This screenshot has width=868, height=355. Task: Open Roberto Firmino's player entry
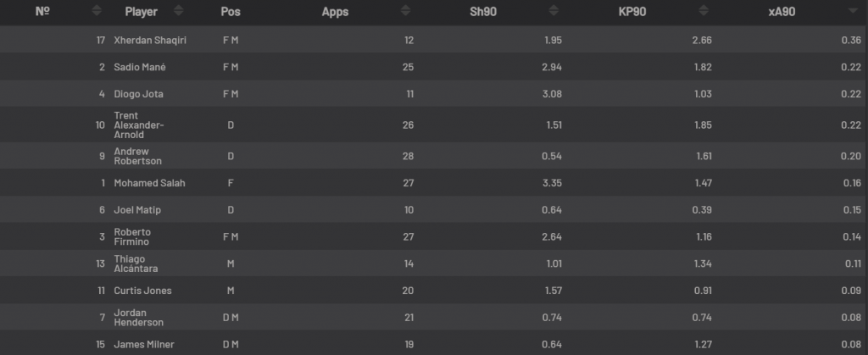(132, 236)
